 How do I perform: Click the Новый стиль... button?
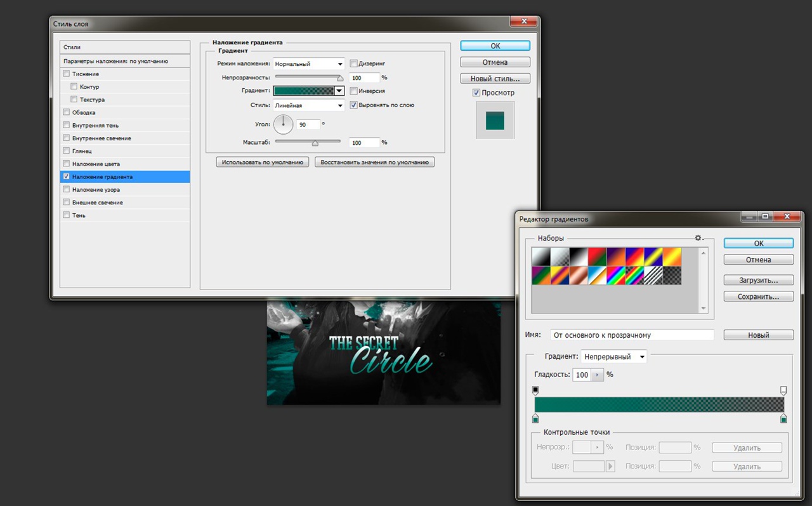click(x=495, y=79)
